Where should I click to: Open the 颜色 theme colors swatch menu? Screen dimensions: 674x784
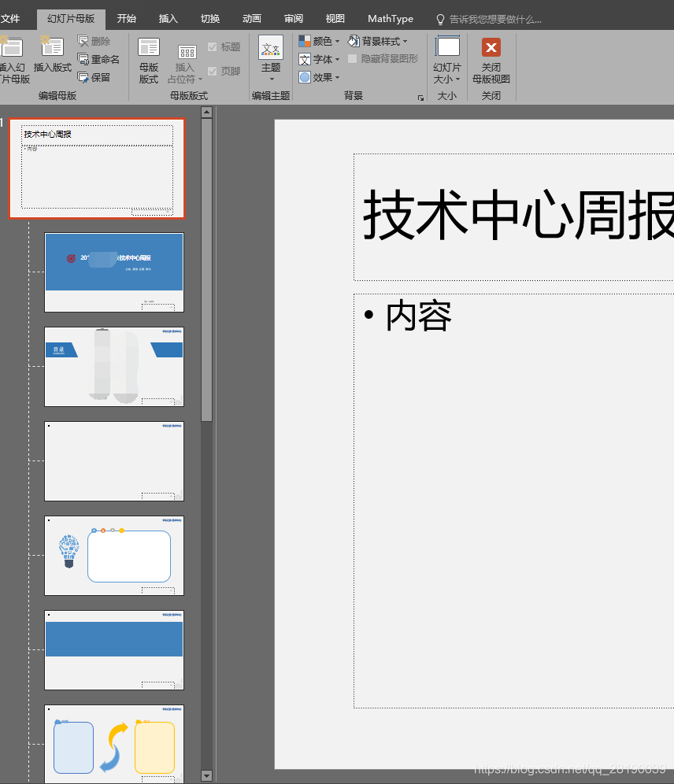pos(319,40)
